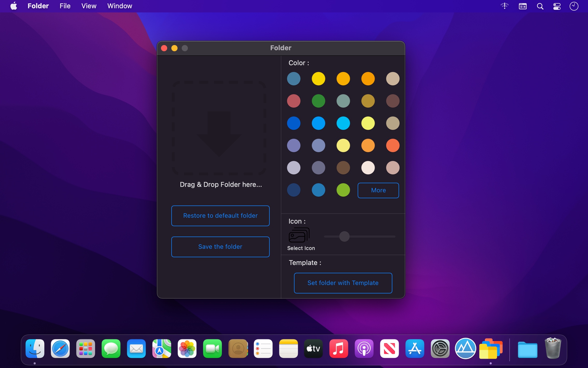Pick the coral red-orange color swatch
Viewport: 588px width, 368px height.
pyautogui.click(x=393, y=145)
